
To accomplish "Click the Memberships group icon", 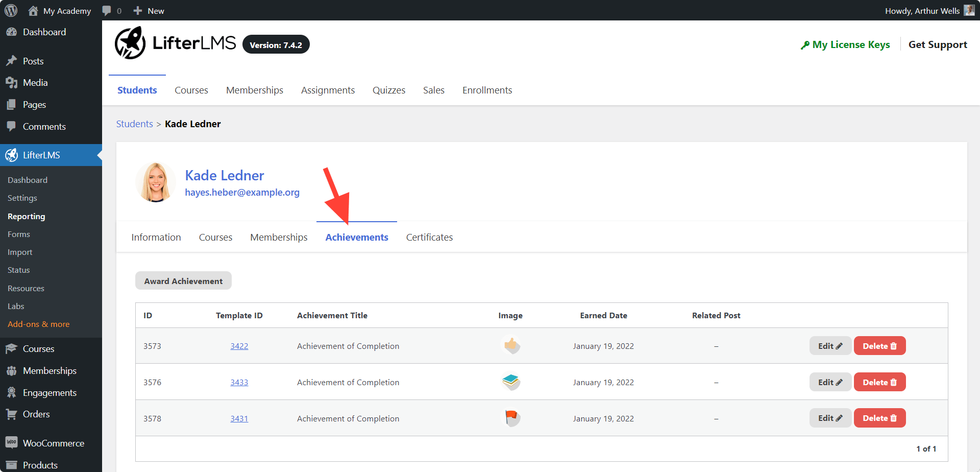I will [x=11, y=371].
